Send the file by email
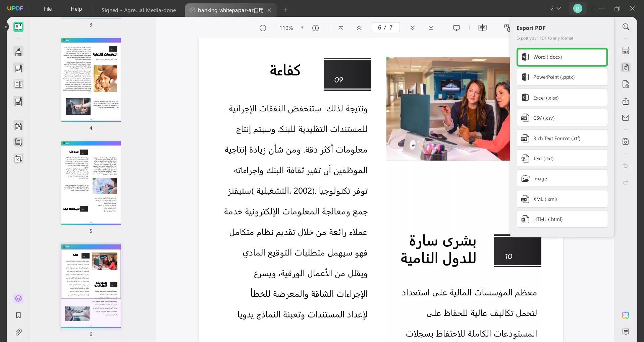The image size is (644, 342). pyautogui.click(x=626, y=118)
